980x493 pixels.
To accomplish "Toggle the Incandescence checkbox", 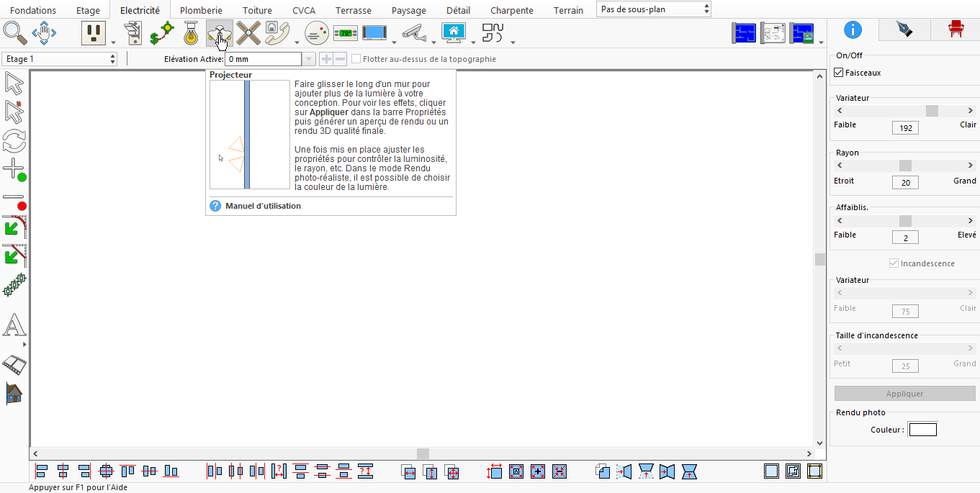I will (x=894, y=263).
